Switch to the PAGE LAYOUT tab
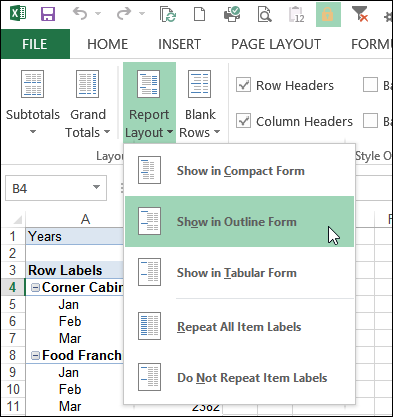The width and height of the screenshot is (393, 417). [x=276, y=44]
